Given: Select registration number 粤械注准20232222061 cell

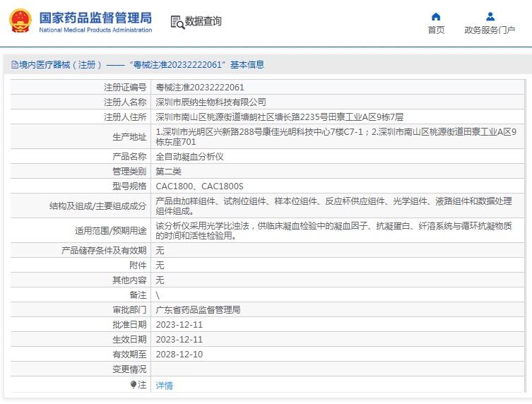Looking at the screenshot, I should (200, 88).
